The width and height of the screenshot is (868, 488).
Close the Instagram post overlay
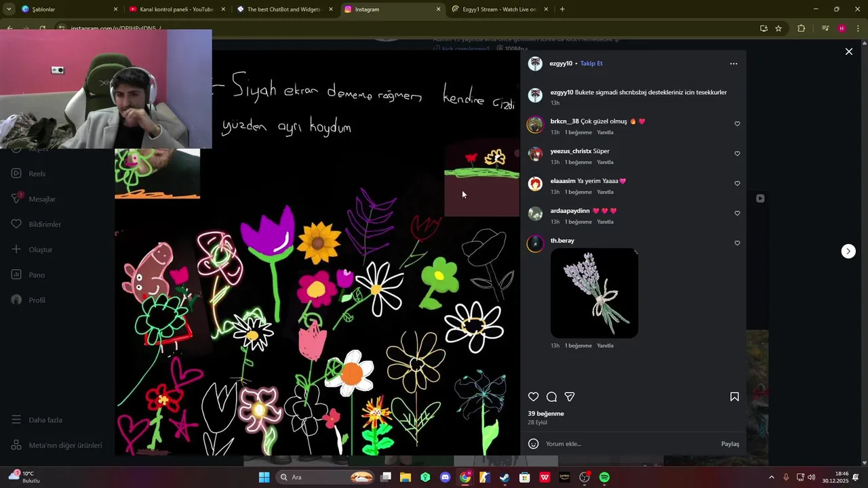(848, 52)
